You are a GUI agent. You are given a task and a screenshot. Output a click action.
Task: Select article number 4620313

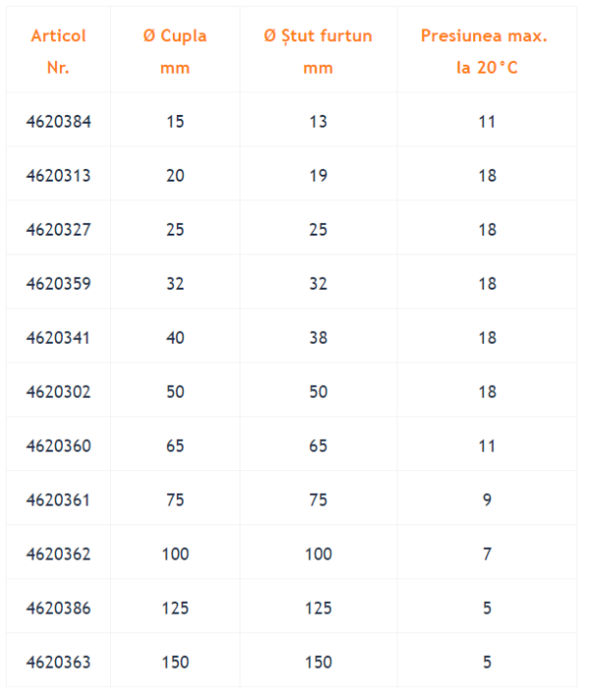[59, 176]
